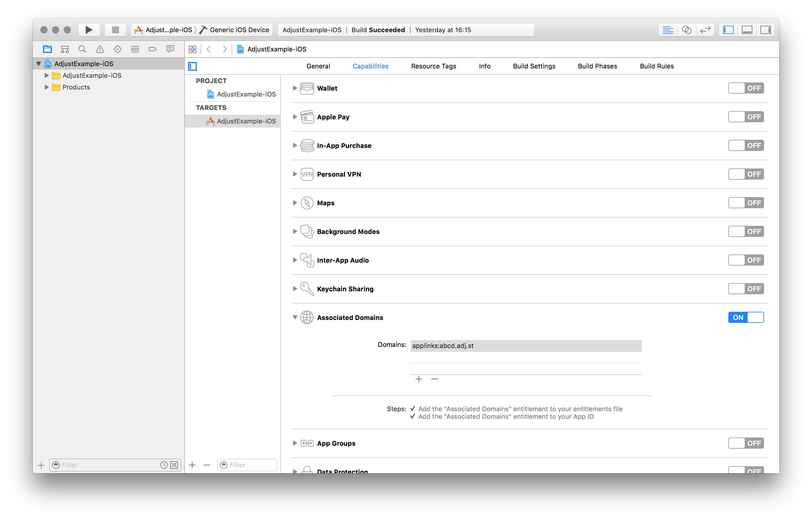Screen dimensions: 812x520
Task: Add a new domain with plus button
Action: coord(419,379)
